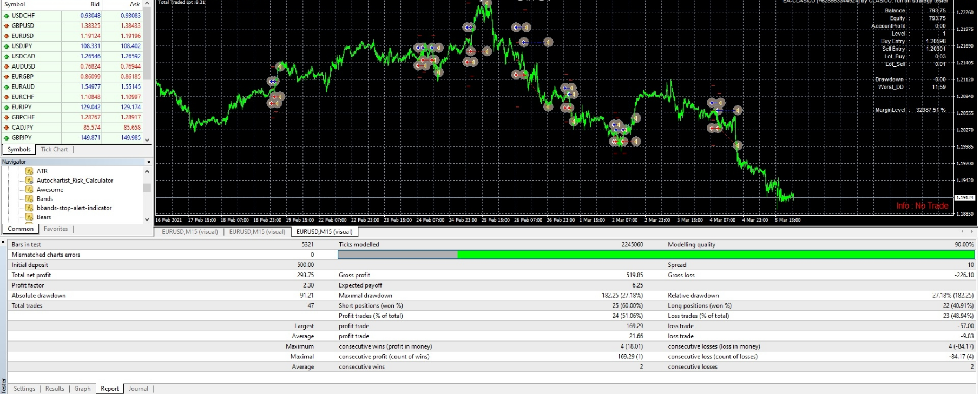Click the Initial deposit value 500.00
Viewport: 980px width, 394px height.
pos(305,265)
